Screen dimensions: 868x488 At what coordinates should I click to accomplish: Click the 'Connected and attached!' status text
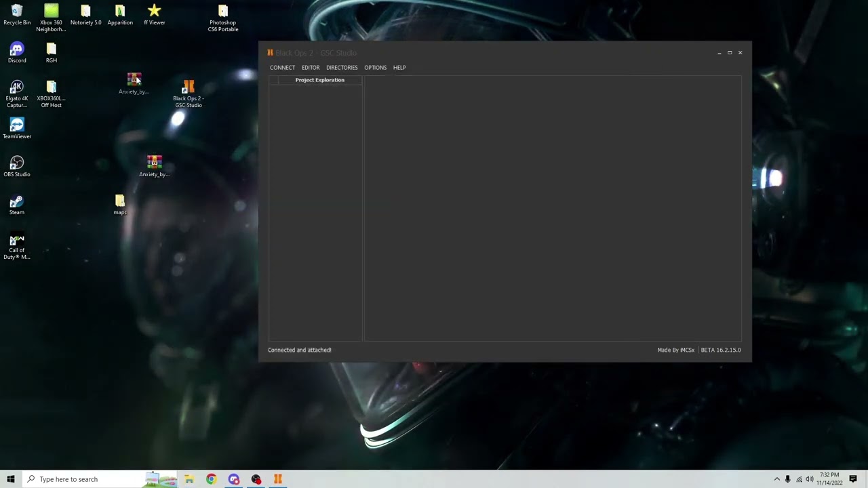(x=300, y=350)
